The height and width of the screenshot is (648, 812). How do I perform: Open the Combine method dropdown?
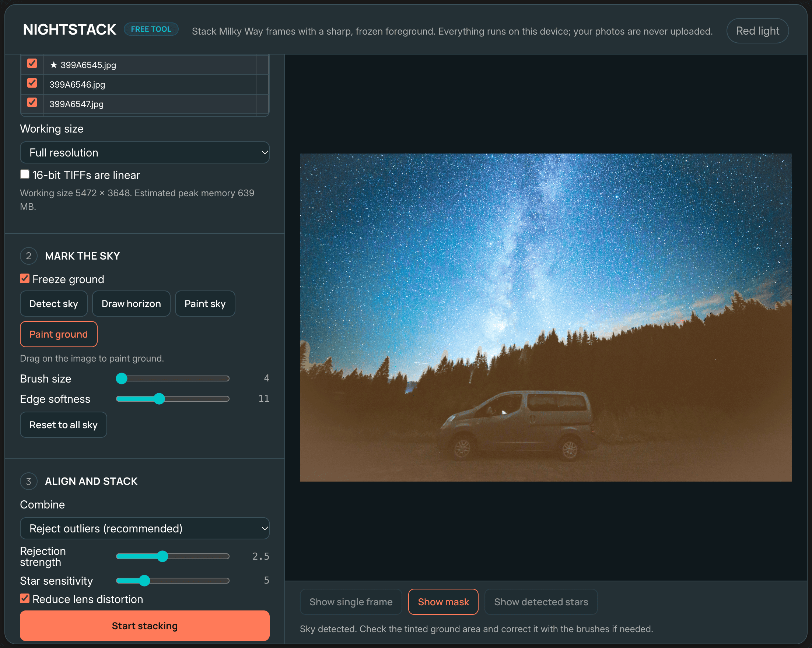(x=145, y=528)
